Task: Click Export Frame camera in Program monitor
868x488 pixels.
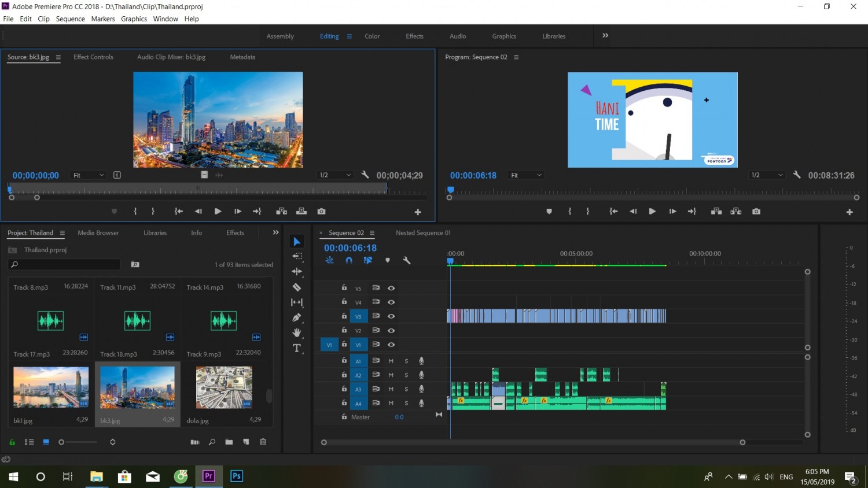Action: tap(756, 212)
